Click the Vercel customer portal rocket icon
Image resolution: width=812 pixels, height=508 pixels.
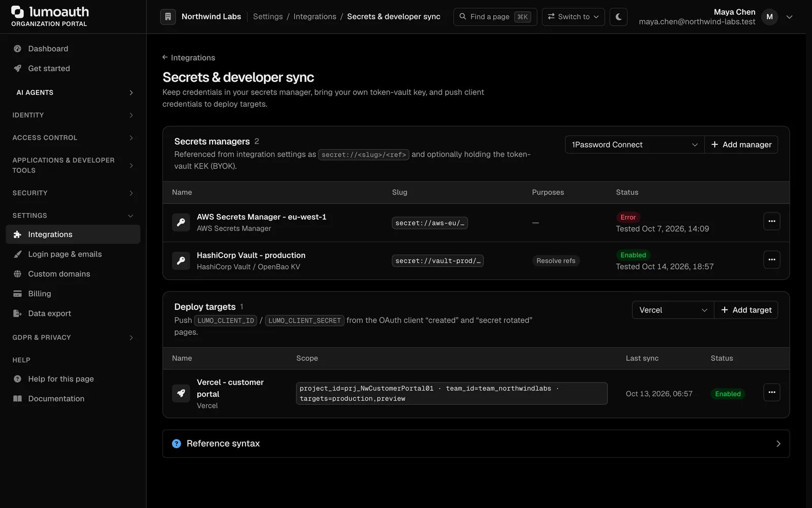tap(181, 393)
